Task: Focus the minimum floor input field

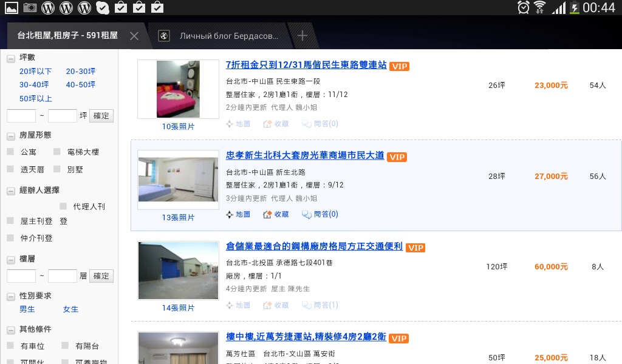Action: (x=21, y=275)
